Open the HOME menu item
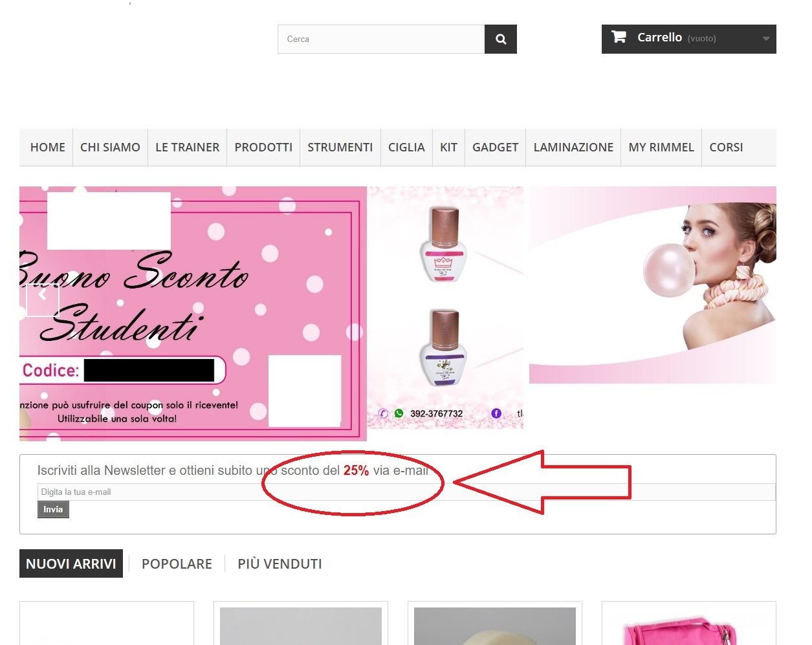Viewport: 812px width, 645px height. 48,148
